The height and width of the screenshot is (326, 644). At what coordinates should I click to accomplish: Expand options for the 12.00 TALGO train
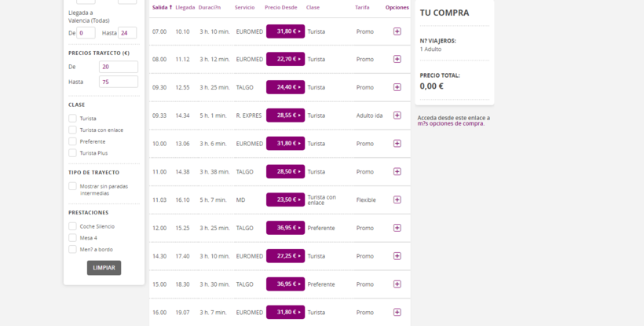397,228
